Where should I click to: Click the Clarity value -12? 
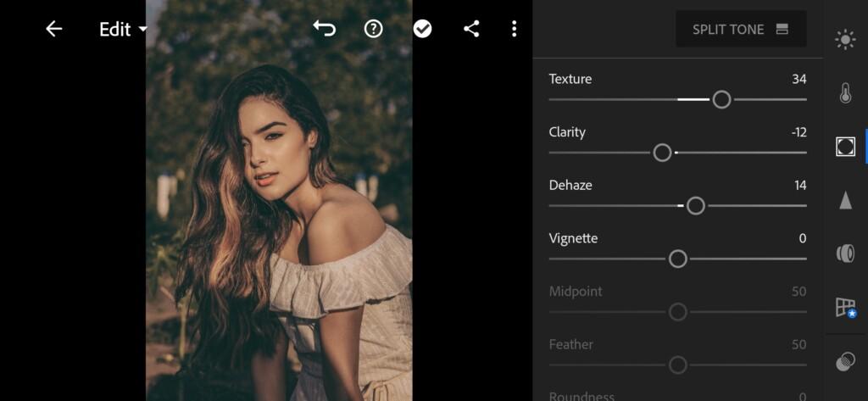click(x=798, y=132)
